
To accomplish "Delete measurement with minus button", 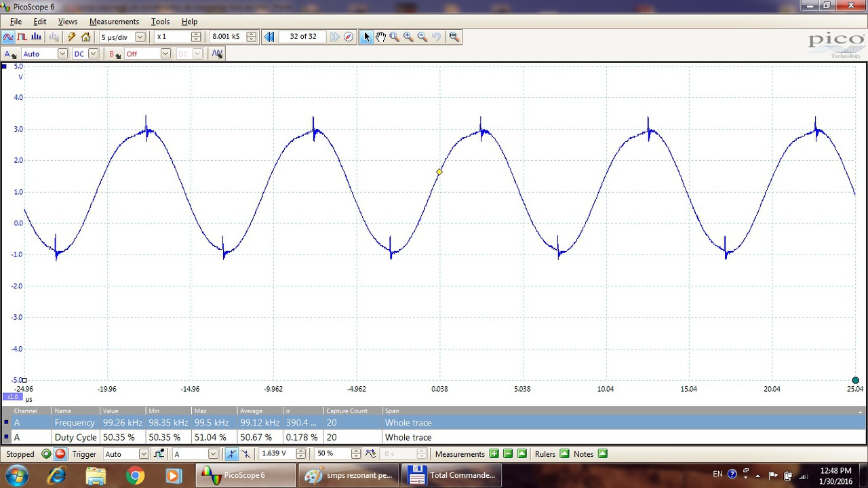I will coord(508,454).
